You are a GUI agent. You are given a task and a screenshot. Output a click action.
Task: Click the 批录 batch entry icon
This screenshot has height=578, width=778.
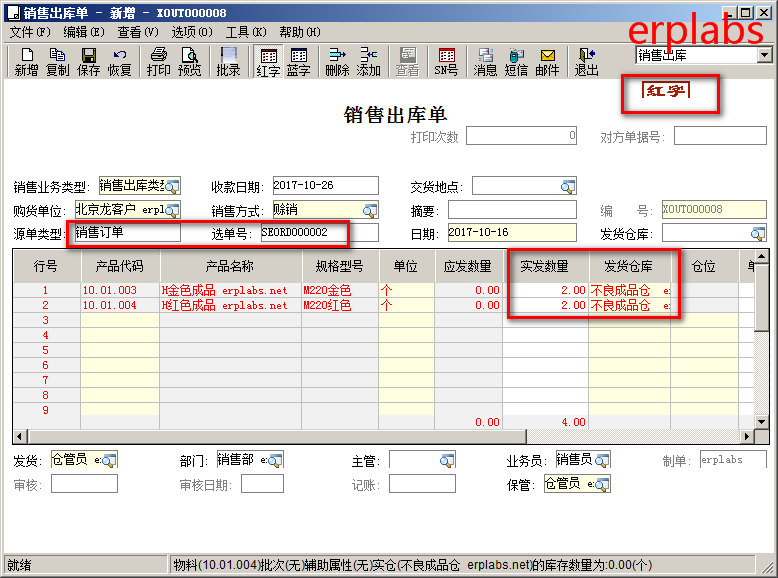[x=228, y=62]
